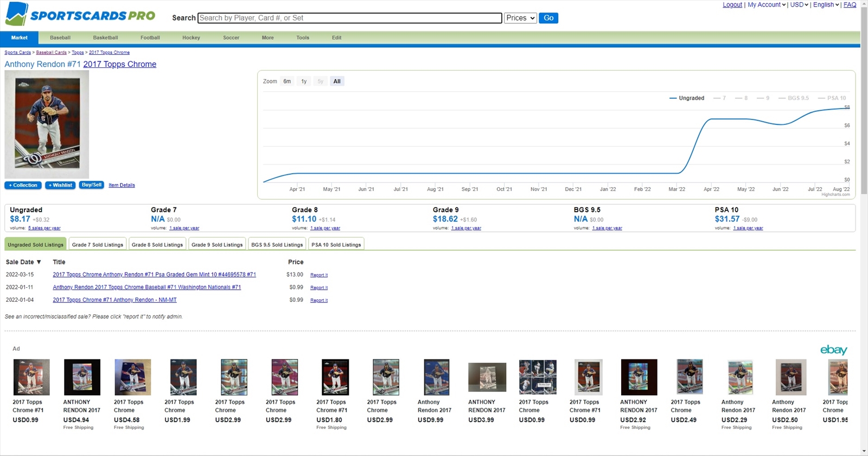Open the eBay card thumbnail priced USD2.92
This screenshot has width=868, height=456.
639,377
